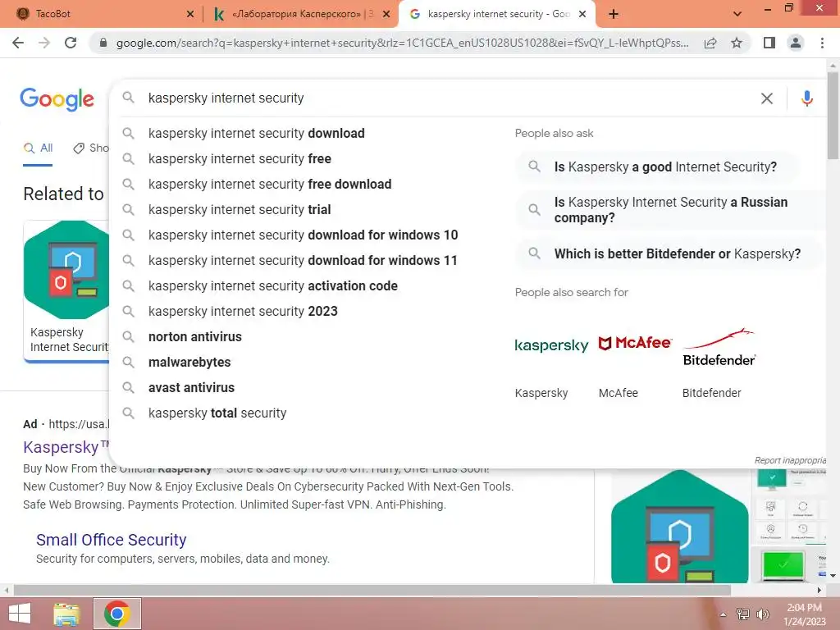Close the kaspersky internet security tab
Image resolution: width=840 pixels, height=630 pixels.
583,14
